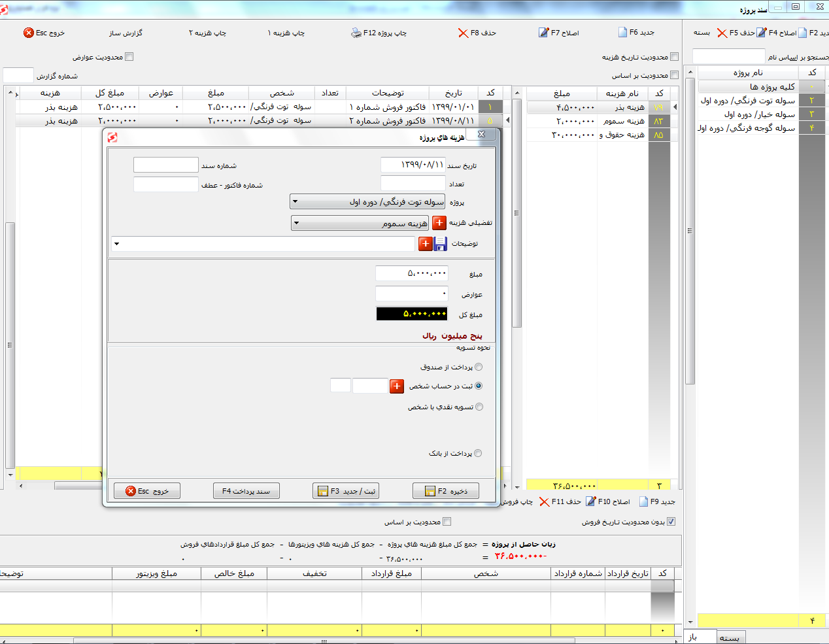
Task: Click inside the مبلغ amount field
Action: click(412, 273)
